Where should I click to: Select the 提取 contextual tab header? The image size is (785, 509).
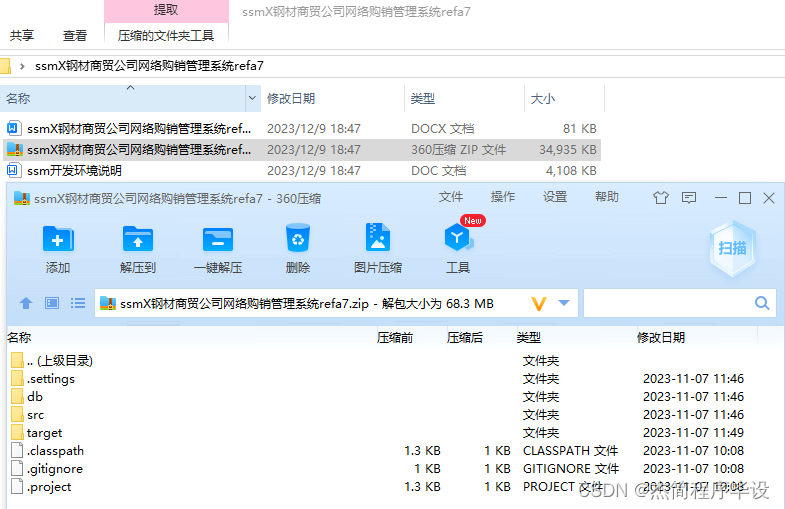[166, 10]
